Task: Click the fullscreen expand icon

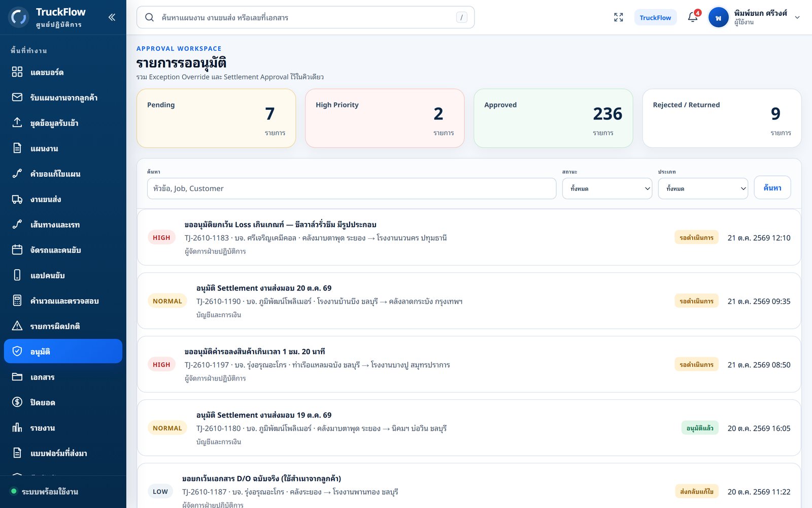Action: (x=618, y=17)
